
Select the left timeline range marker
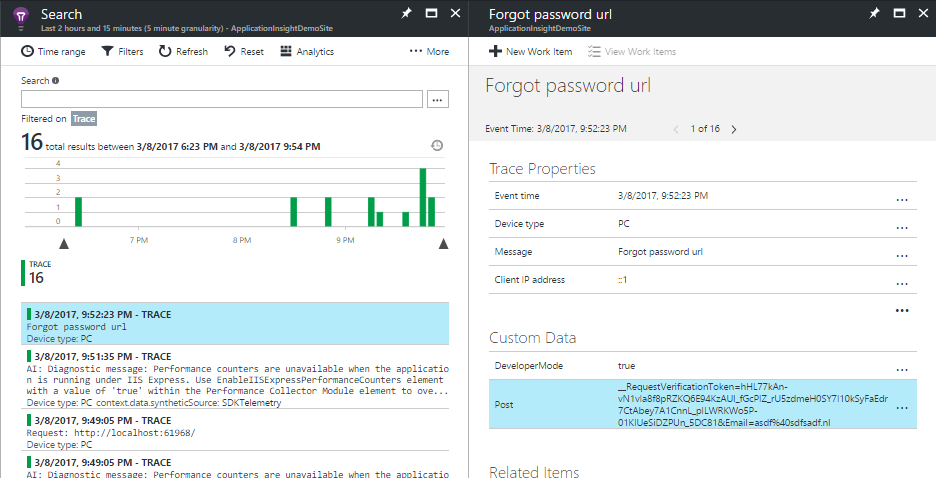(x=64, y=243)
